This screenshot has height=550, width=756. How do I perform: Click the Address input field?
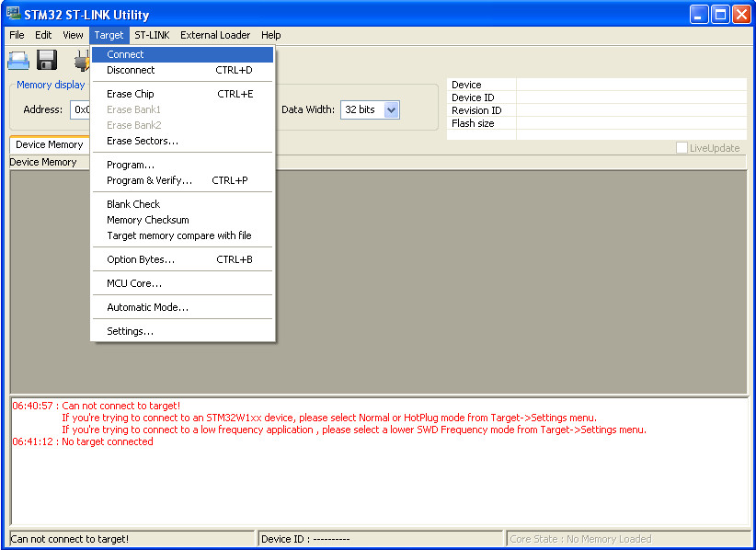coord(81,109)
